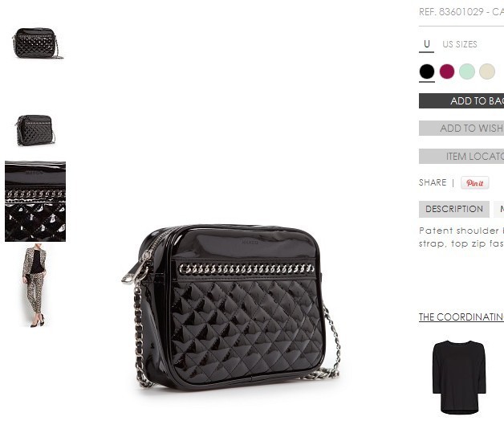The image size is (504, 429).
Task: Click the main quilted bag image
Action: pos(230,307)
